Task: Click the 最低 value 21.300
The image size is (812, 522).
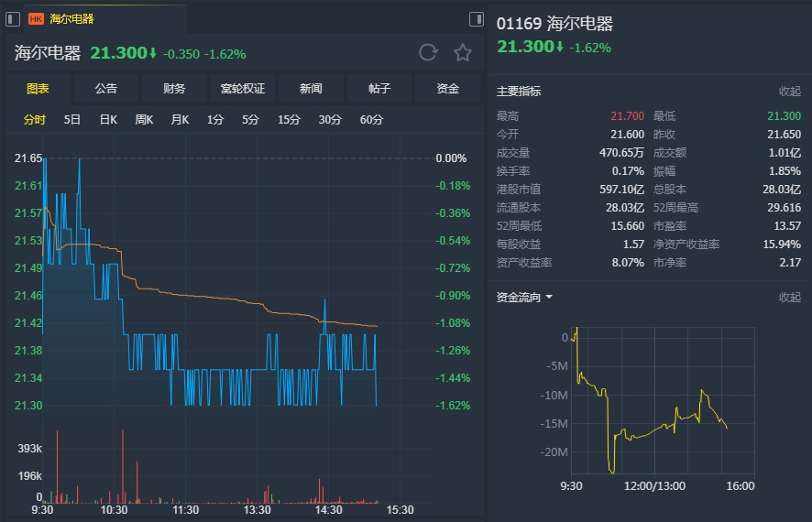Action: click(x=784, y=116)
